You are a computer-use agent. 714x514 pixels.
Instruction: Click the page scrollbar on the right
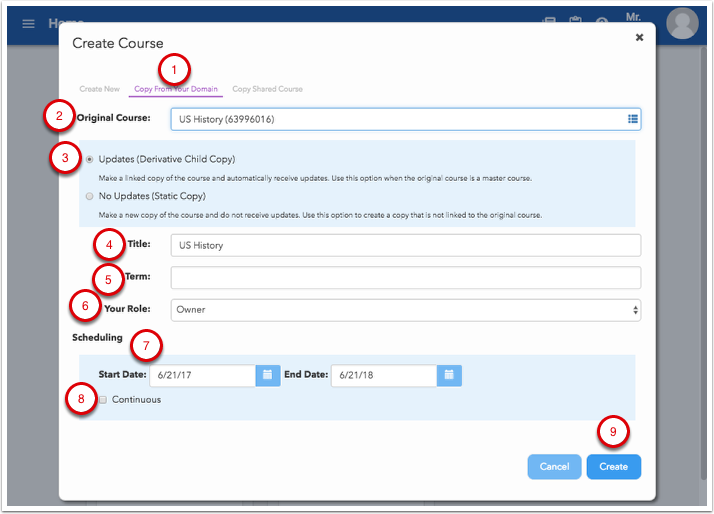pyautogui.click(x=704, y=262)
